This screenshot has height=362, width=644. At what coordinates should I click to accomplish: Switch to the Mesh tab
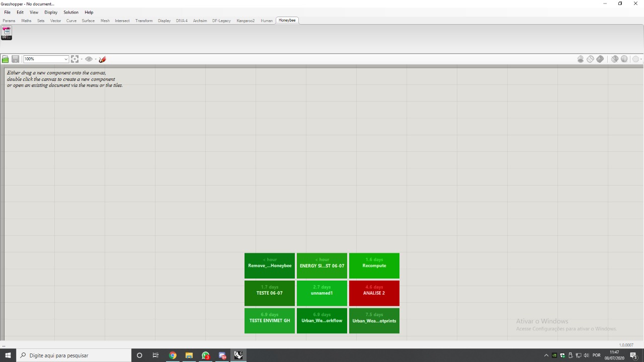(x=105, y=21)
